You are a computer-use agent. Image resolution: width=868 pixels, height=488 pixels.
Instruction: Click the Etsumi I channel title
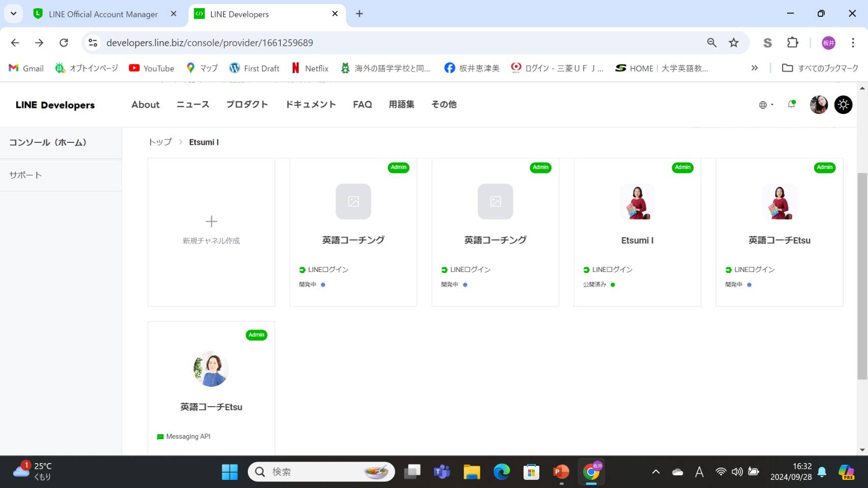[x=637, y=240]
